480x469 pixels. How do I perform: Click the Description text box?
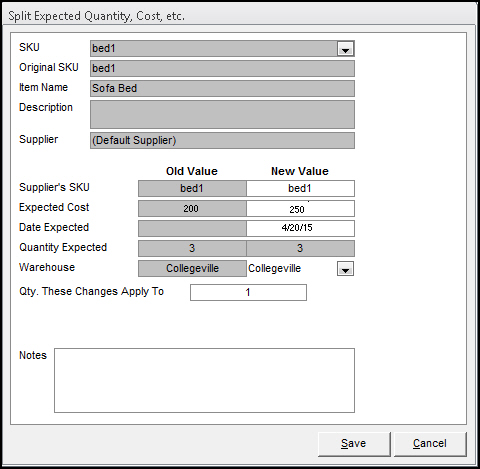tap(222, 114)
